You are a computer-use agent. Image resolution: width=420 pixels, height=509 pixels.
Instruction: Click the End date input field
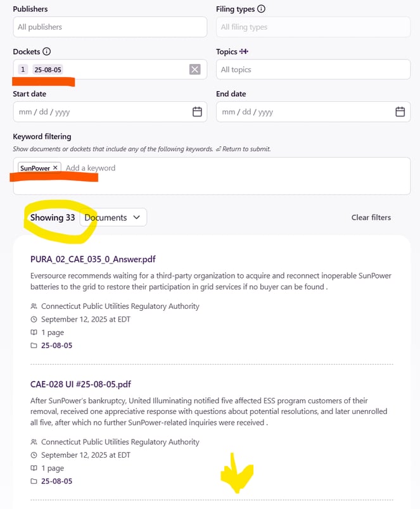coord(313,112)
